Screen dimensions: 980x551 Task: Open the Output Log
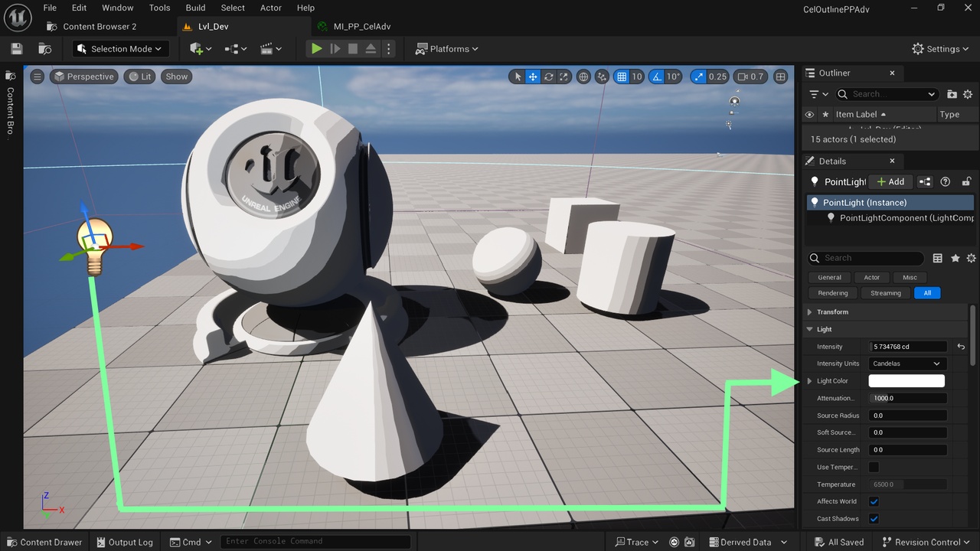pos(125,543)
